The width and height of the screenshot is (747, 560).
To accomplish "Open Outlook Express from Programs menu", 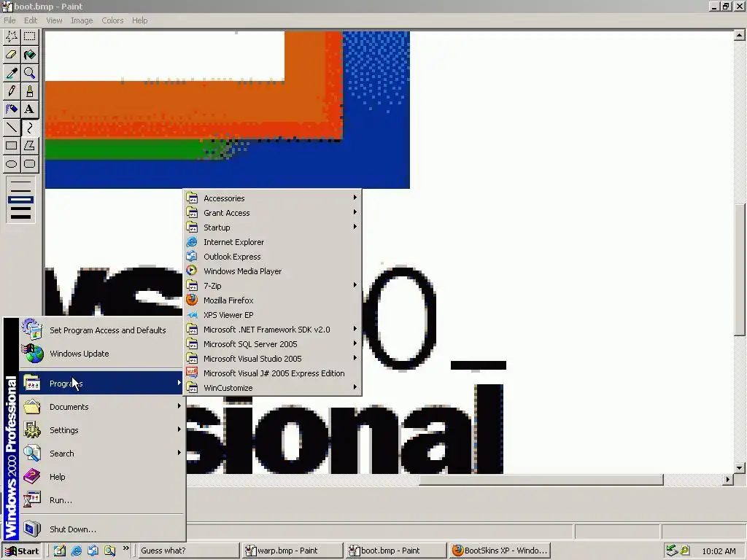I will [x=272, y=257].
